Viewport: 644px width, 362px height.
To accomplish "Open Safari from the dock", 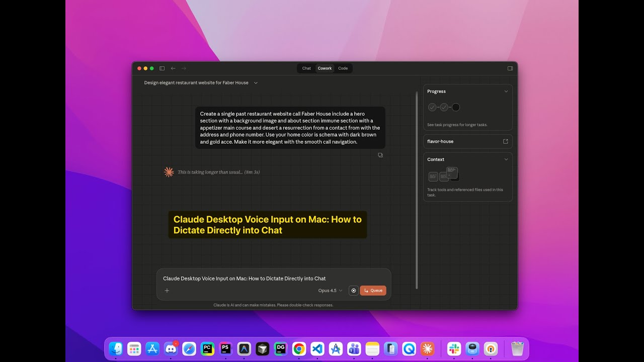I will click(189, 348).
